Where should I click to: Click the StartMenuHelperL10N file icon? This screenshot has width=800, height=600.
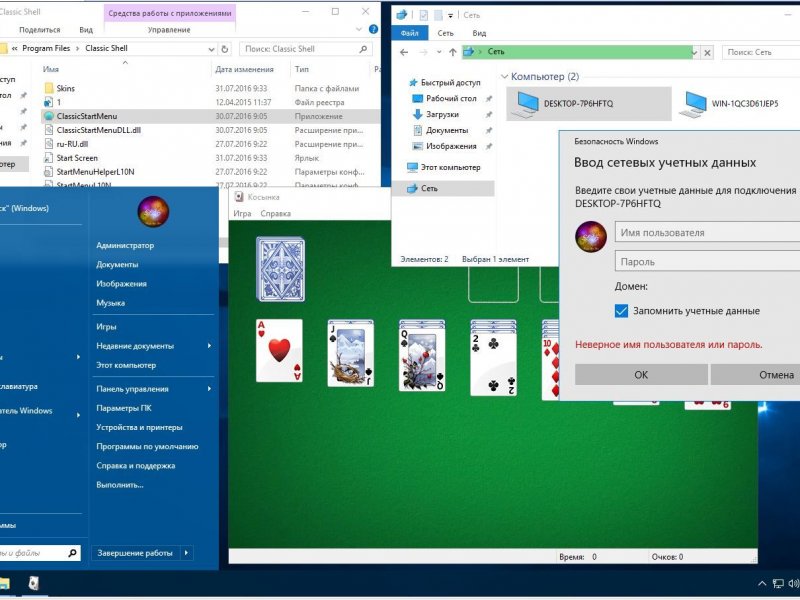(x=49, y=172)
